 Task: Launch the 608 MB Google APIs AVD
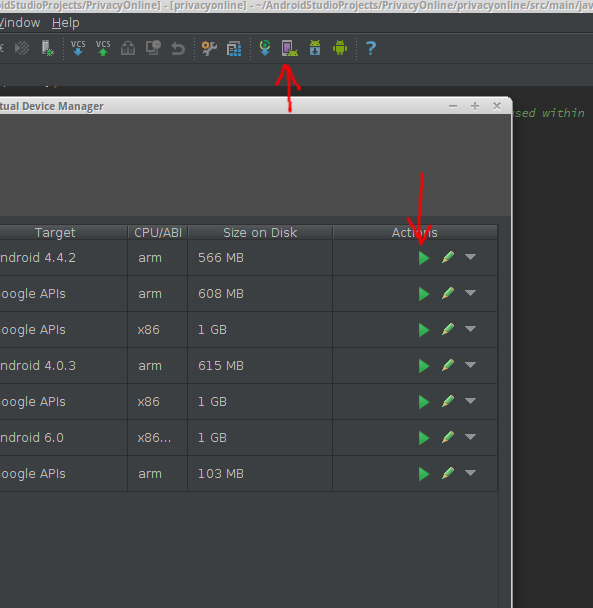[x=424, y=294]
